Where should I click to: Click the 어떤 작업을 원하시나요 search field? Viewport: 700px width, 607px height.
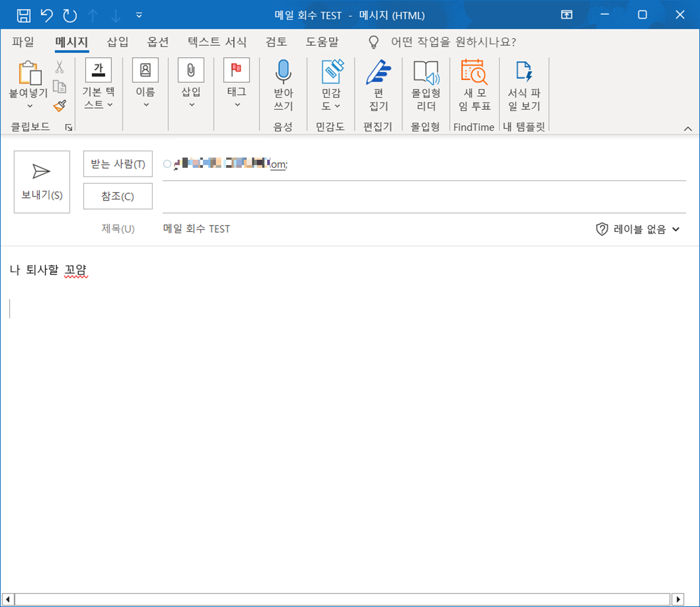click(x=453, y=42)
